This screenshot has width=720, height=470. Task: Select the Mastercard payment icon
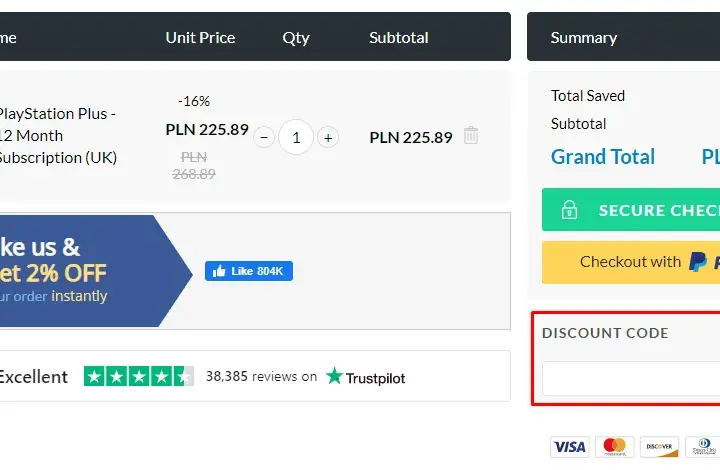[x=614, y=447]
